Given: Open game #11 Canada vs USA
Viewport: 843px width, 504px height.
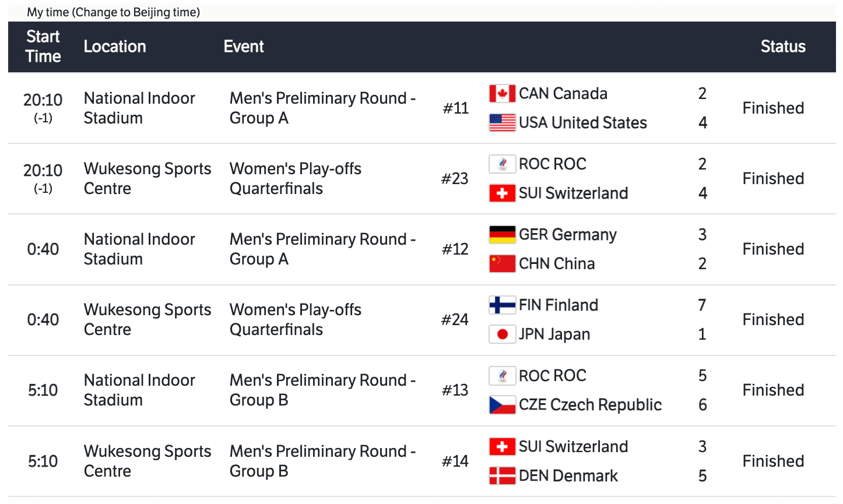Looking at the screenshot, I should click(455, 108).
